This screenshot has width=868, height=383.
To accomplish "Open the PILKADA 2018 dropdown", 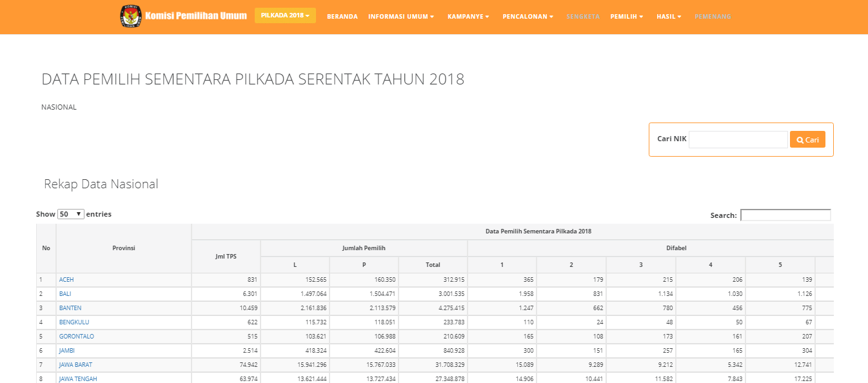I will coord(285,15).
